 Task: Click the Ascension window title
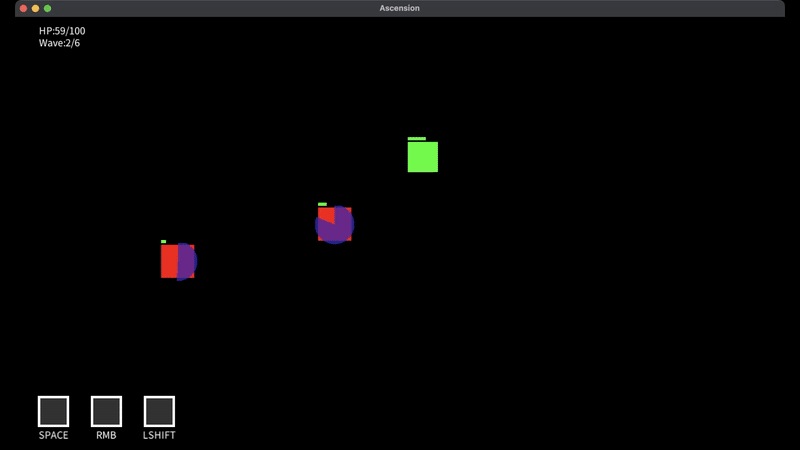tap(399, 8)
